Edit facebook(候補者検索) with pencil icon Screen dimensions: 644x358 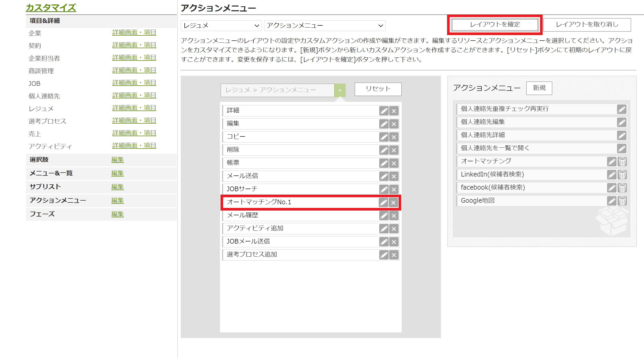click(x=612, y=188)
